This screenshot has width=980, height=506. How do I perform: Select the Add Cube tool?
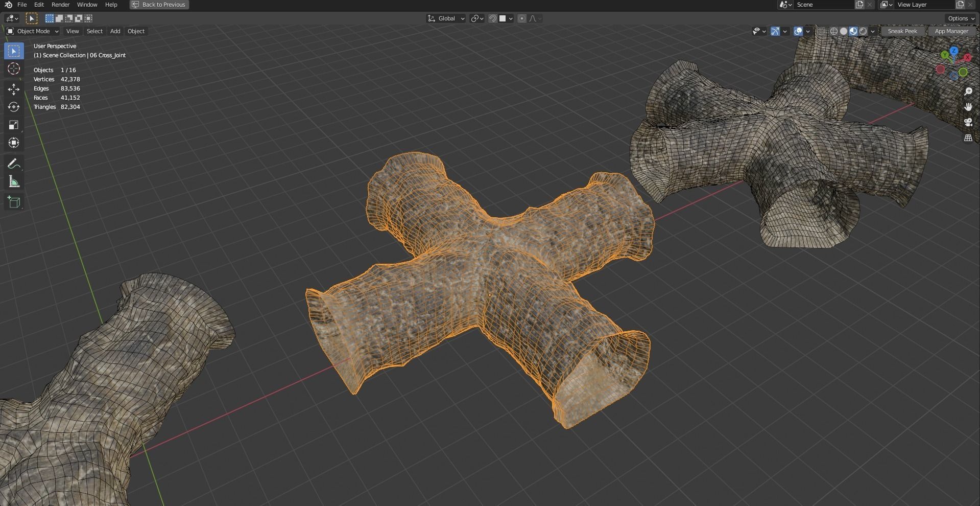click(x=14, y=202)
